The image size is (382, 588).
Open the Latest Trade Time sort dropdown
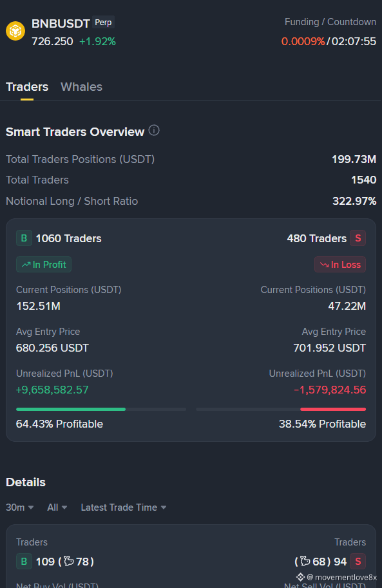(x=124, y=507)
